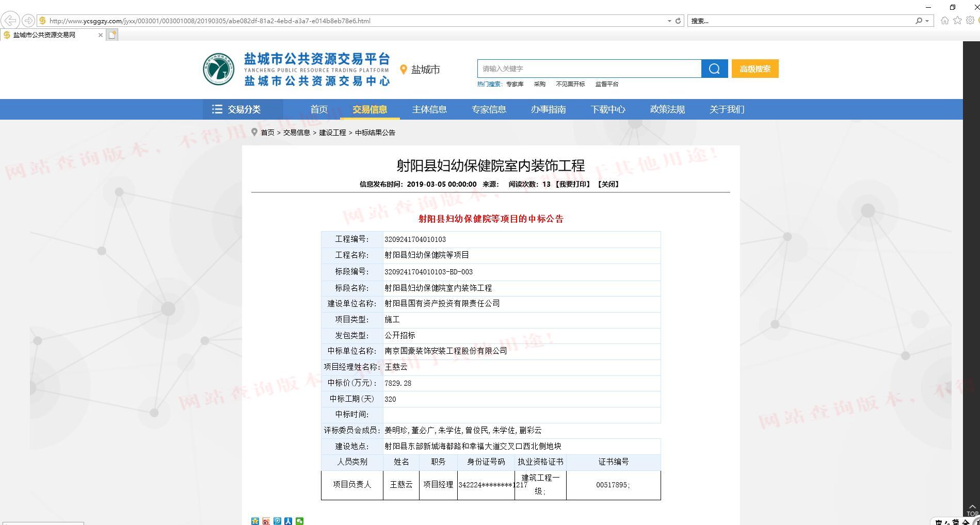Viewport: 980px width, 525px height.
Task: Click 建设工程 in the breadcrumb trail
Action: (x=332, y=133)
